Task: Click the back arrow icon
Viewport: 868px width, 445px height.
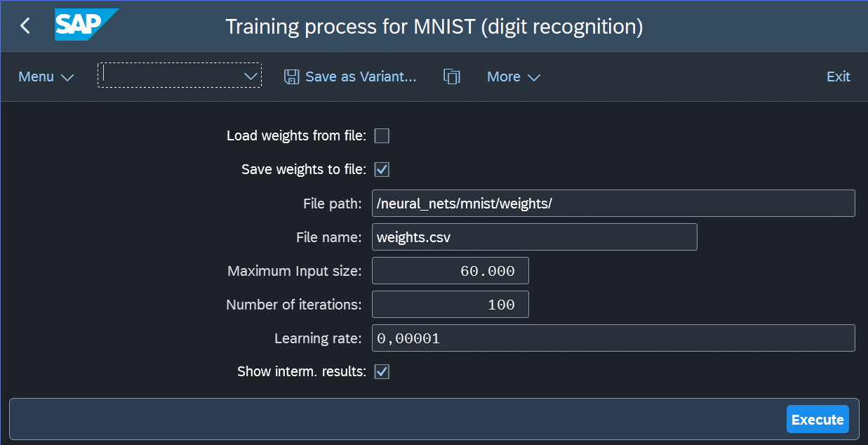Action: pyautogui.click(x=25, y=26)
